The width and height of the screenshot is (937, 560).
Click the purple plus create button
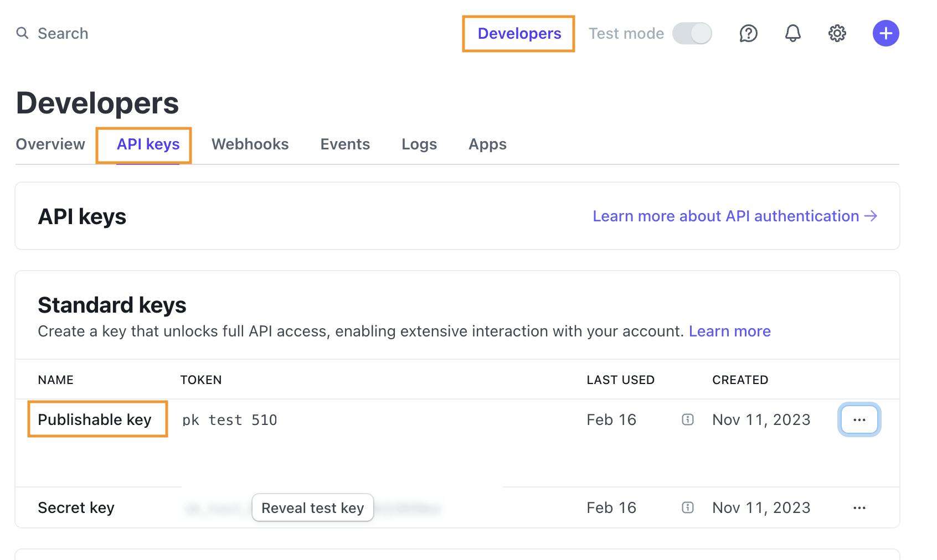[x=885, y=33]
